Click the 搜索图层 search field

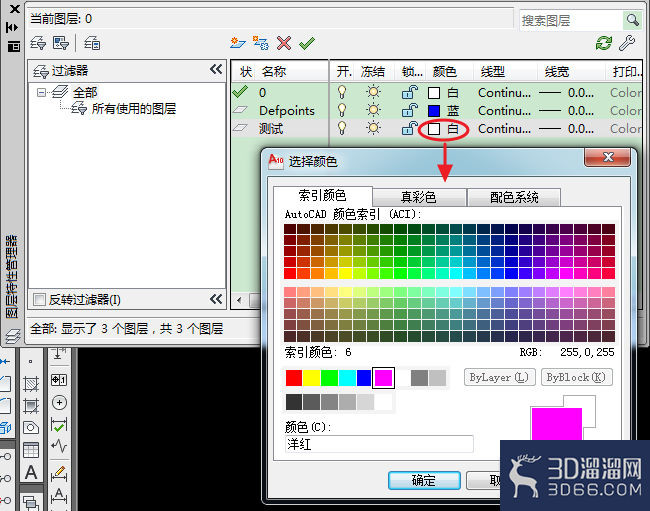pyautogui.click(x=571, y=20)
